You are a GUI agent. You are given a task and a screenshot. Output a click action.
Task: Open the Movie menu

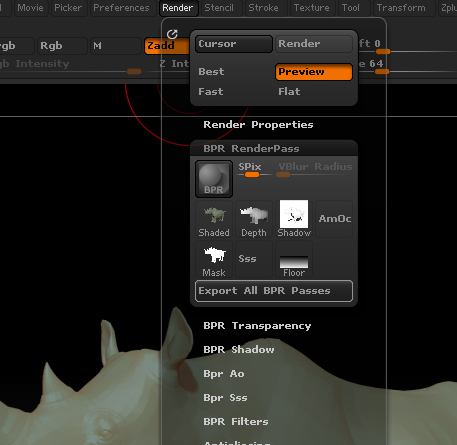coord(30,8)
